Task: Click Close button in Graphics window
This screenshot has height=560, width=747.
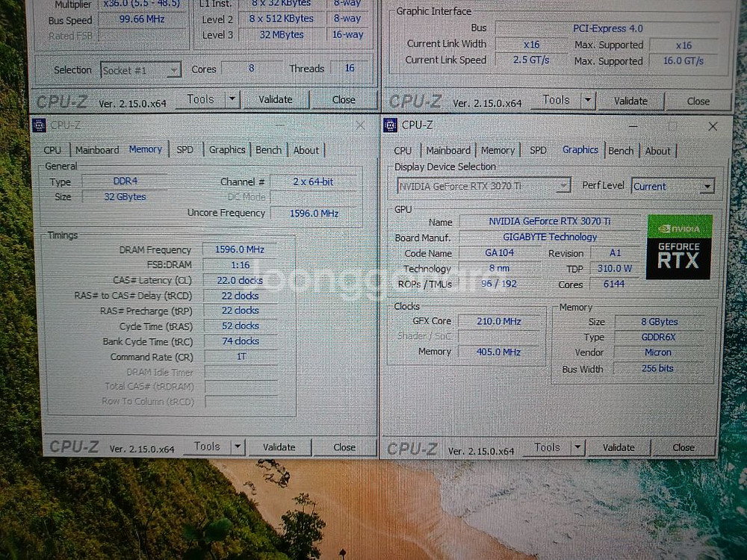Action: [684, 447]
